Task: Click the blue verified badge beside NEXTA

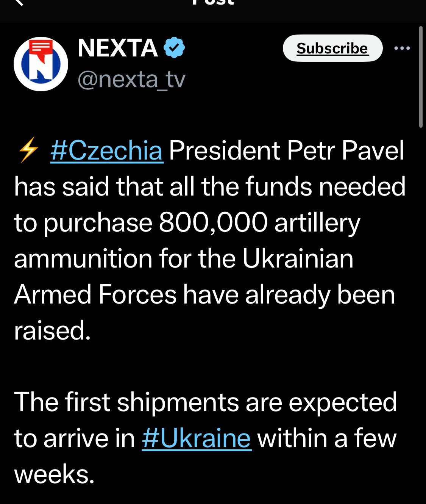Action: (x=174, y=48)
